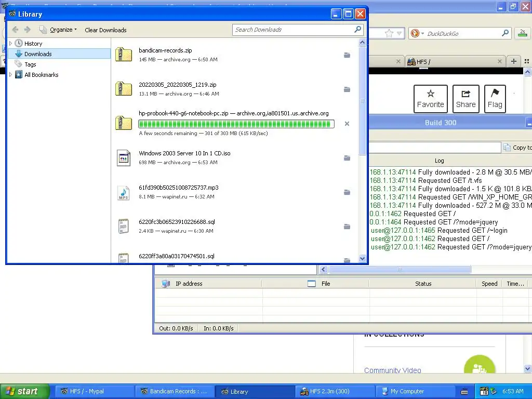Switch to HFS 2.3m (300) taskbar item

pyautogui.click(x=334, y=391)
